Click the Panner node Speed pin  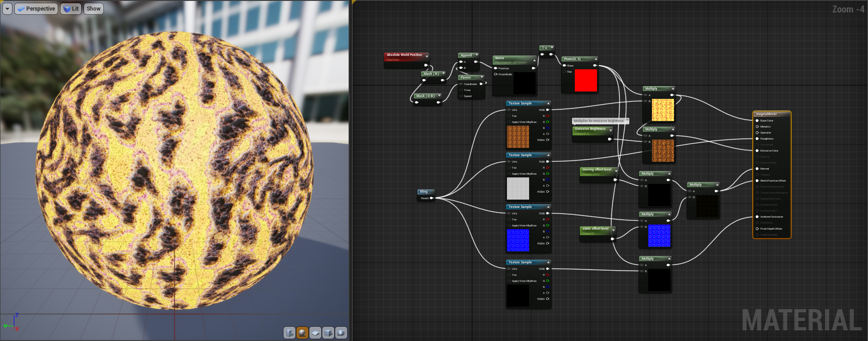point(461,96)
